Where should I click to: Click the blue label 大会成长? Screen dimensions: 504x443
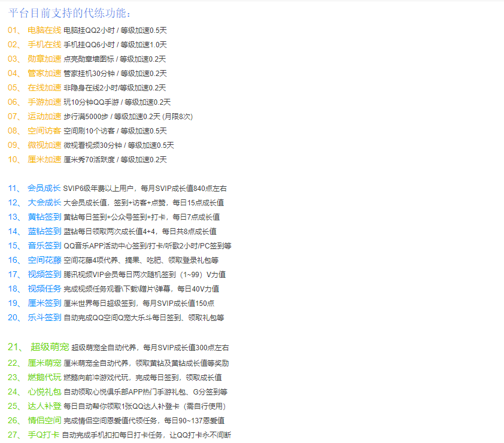click(x=44, y=202)
